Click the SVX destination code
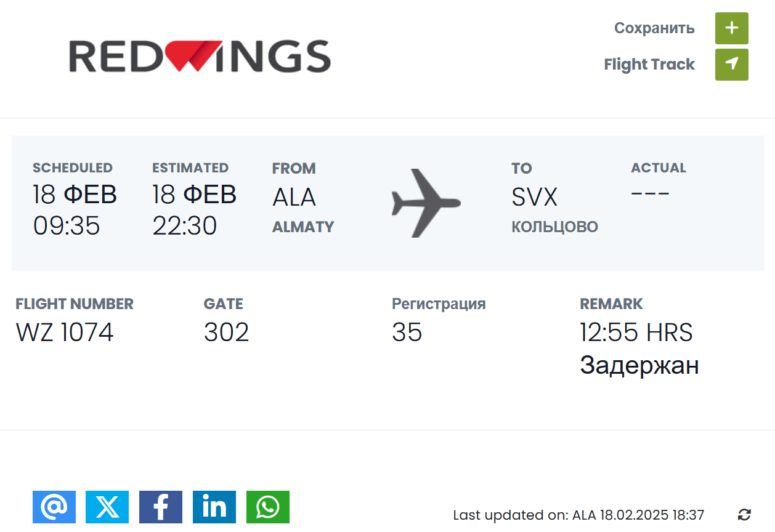 coord(534,197)
